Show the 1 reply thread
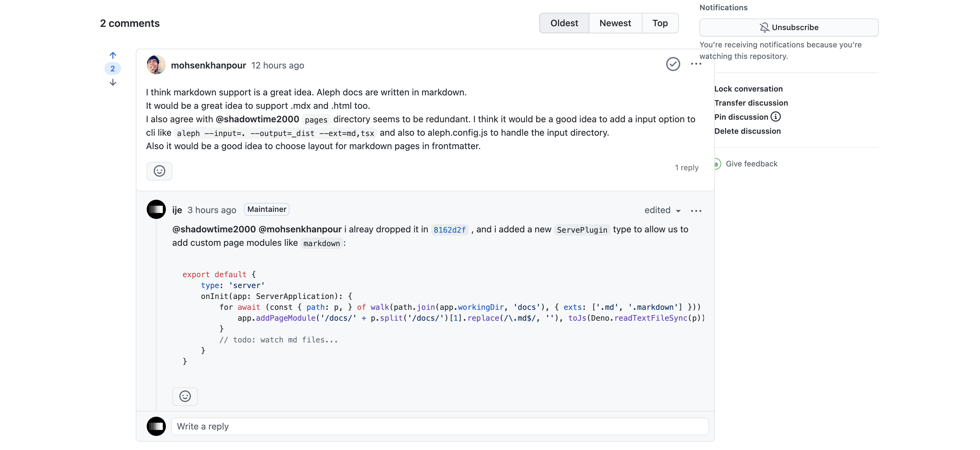Image resolution: width=980 pixels, height=450 pixels. (686, 167)
